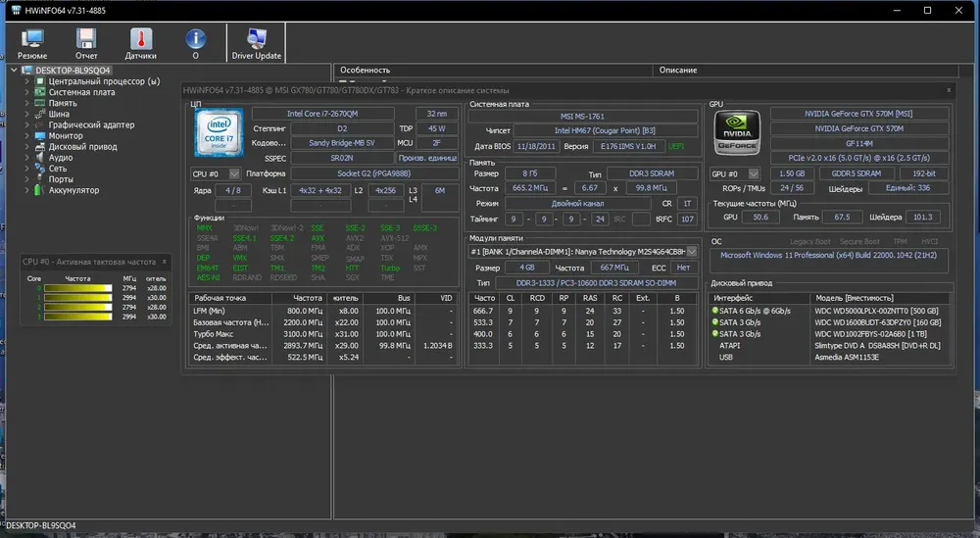Expand the Графический адаптер node arrow
The width and height of the screenshot is (980, 538).
click(26, 125)
